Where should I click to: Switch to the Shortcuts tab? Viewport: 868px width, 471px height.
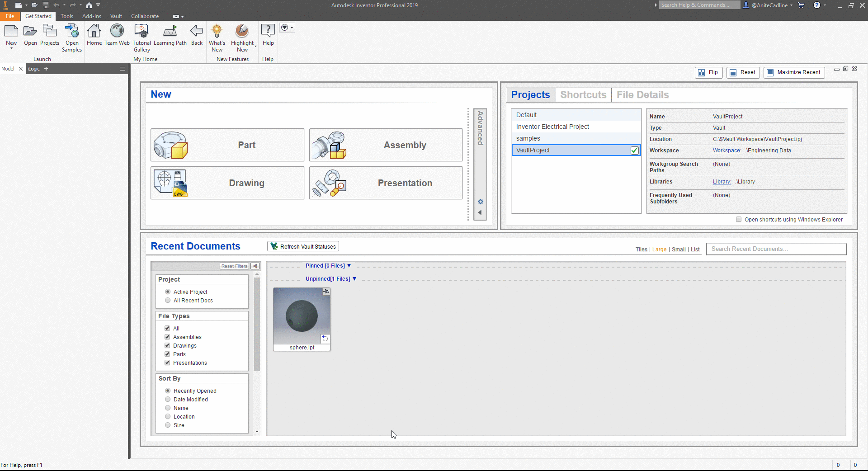(583, 94)
